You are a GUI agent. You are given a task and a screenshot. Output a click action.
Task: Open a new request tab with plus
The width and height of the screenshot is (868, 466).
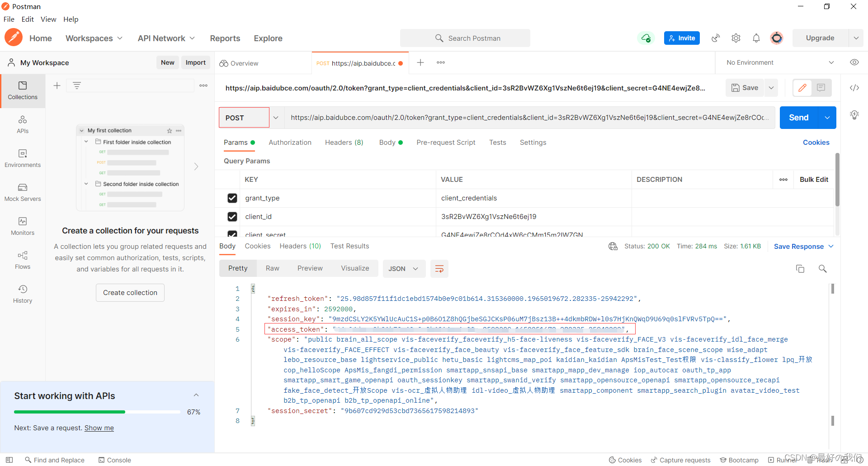click(420, 62)
